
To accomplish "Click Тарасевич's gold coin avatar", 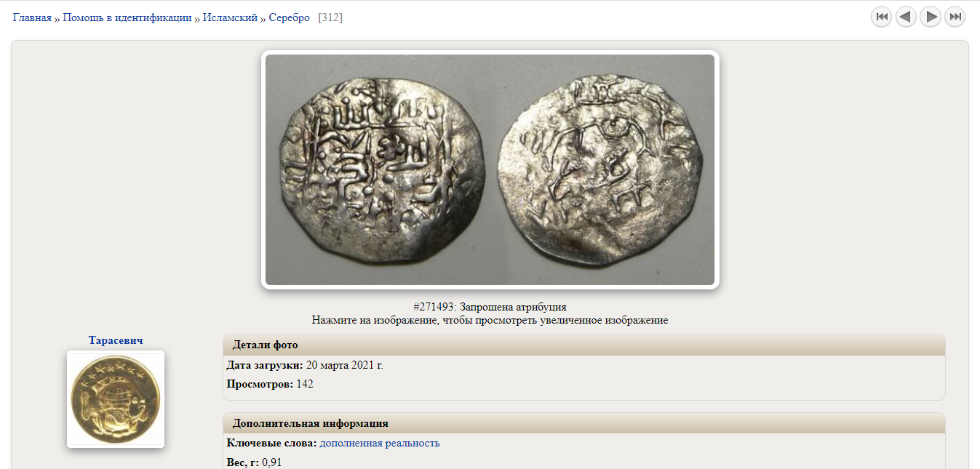I will tap(116, 399).
